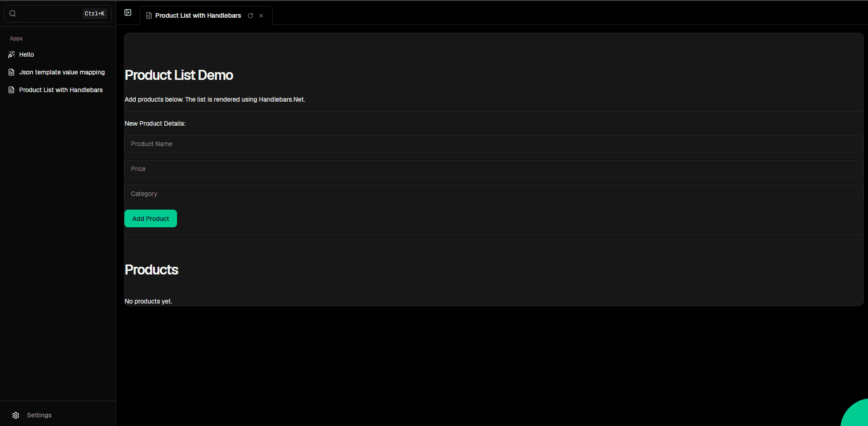868x426 pixels.
Task: Click into the Price field
Action: point(493,169)
